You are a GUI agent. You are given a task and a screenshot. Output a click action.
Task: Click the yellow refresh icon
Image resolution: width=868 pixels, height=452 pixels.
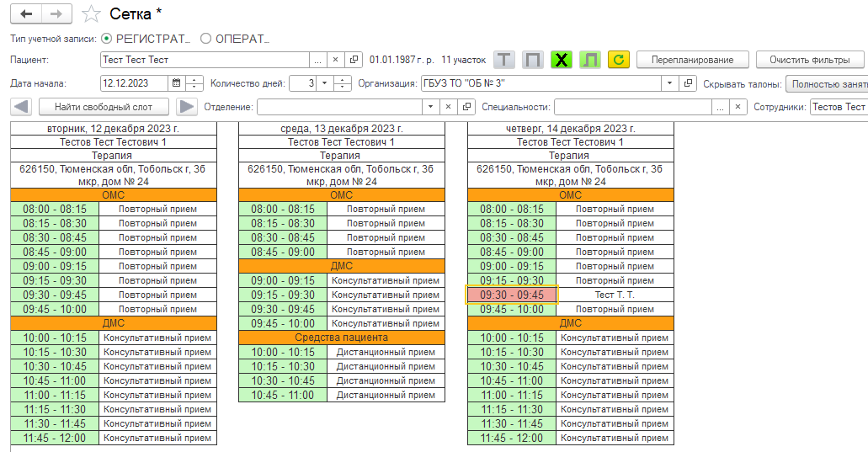[618, 60]
